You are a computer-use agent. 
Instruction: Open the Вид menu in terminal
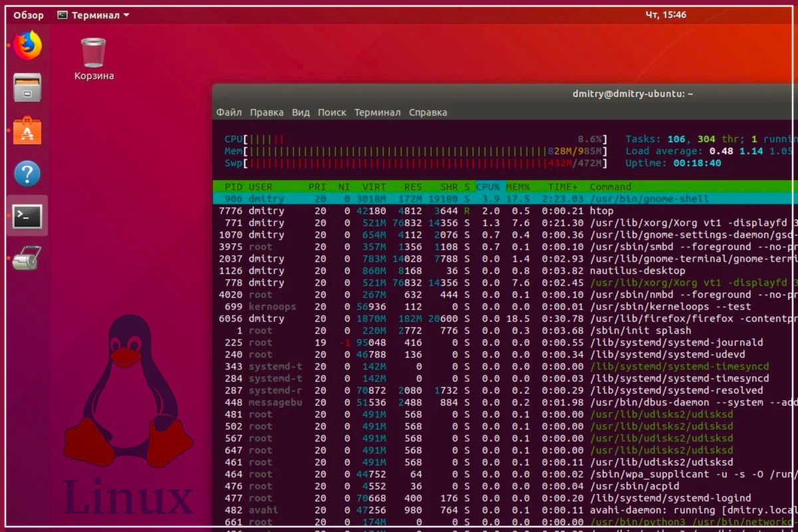coord(301,112)
